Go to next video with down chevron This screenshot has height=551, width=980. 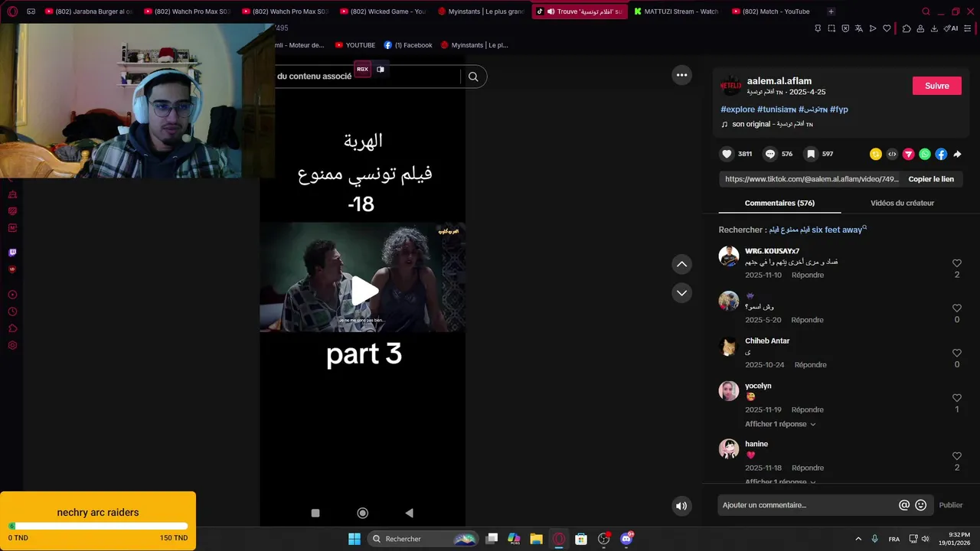[x=681, y=293]
